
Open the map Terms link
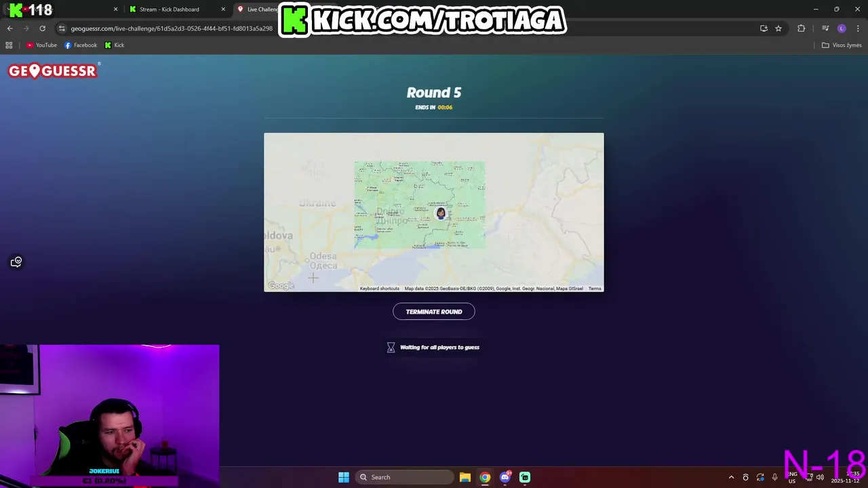(x=595, y=289)
